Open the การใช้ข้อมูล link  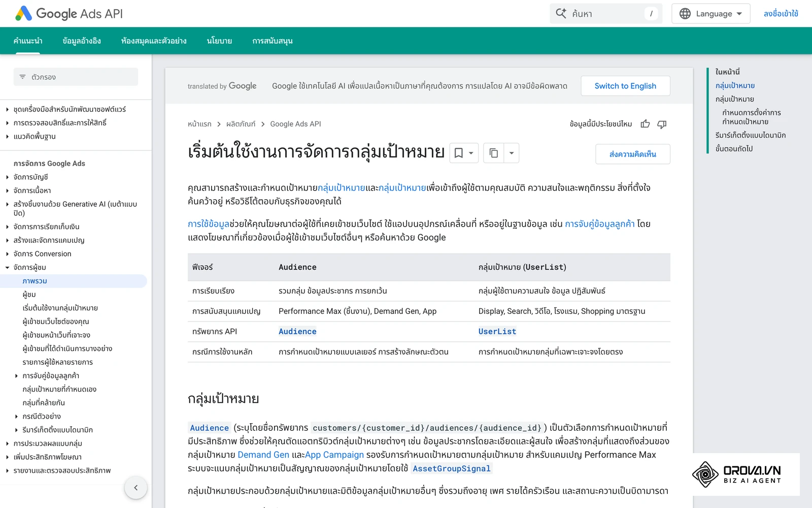tap(209, 224)
